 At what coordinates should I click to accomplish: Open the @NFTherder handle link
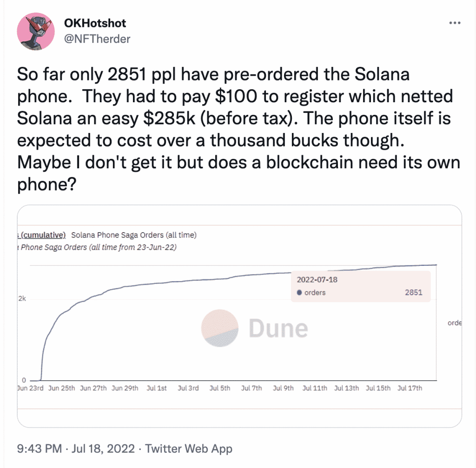[97, 39]
